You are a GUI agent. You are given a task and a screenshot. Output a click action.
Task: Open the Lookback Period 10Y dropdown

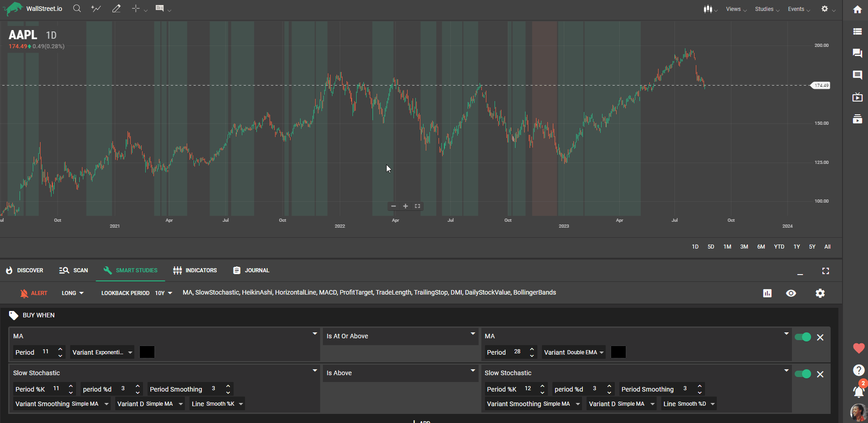coord(163,293)
